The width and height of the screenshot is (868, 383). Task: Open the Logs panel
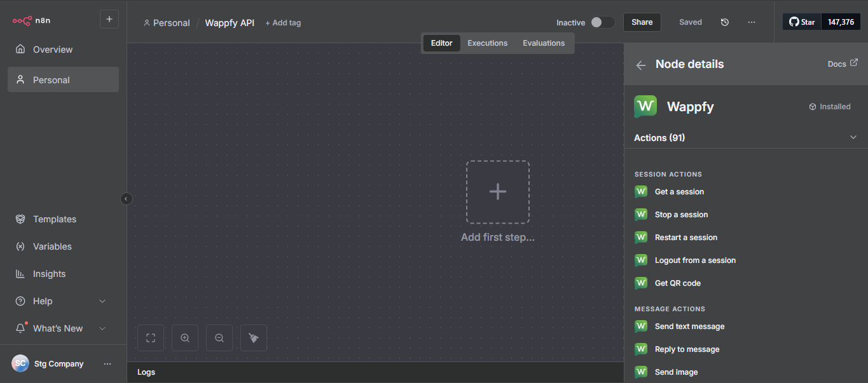tap(375, 372)
